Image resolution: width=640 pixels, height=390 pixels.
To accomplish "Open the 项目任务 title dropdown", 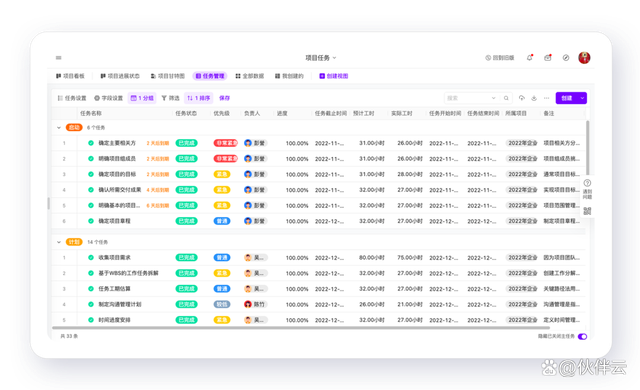I will point(321,58).
